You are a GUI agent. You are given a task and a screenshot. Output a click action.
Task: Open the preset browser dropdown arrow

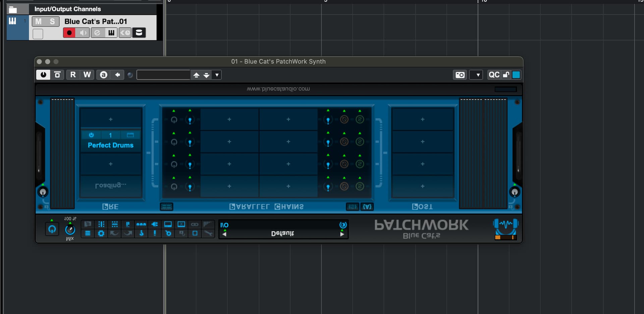(x=217, y=75)
